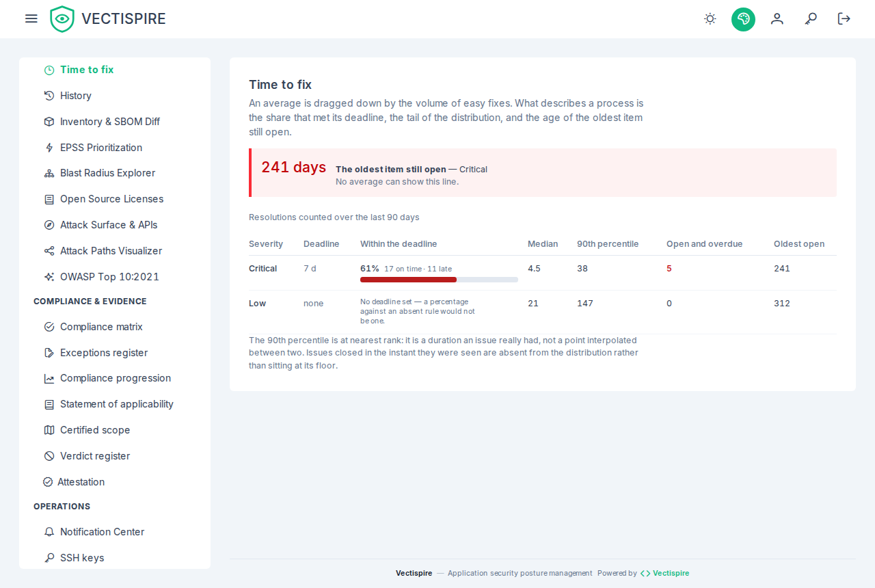Click the Critical within-deadline progress bar
Image resolution: width=875 pixels, height=588 pixels.
439,279
